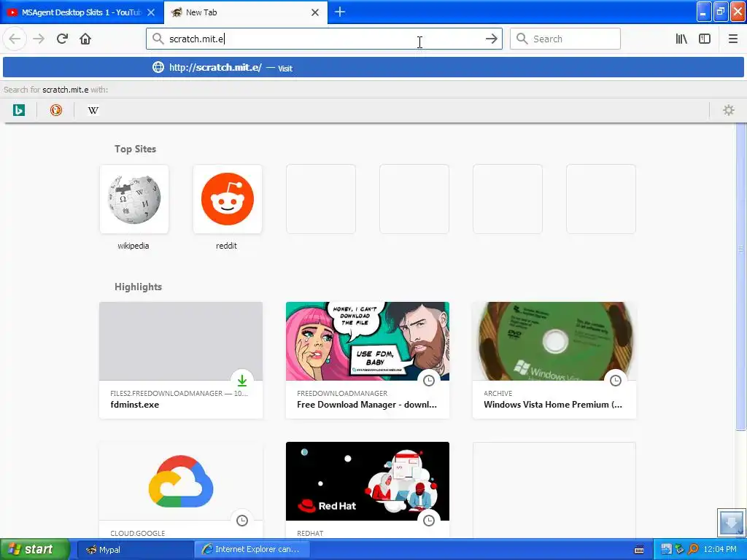Open a new tab with plus button

[340, 12]
